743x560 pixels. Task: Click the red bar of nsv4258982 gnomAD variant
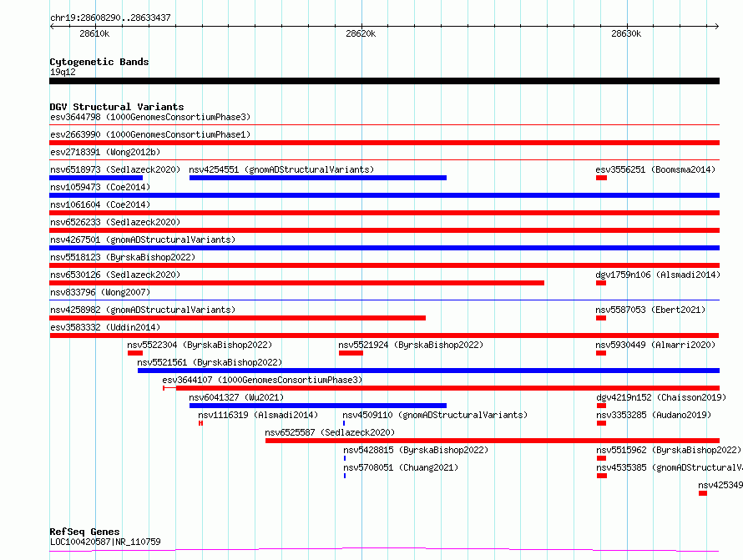click(237, 318)
